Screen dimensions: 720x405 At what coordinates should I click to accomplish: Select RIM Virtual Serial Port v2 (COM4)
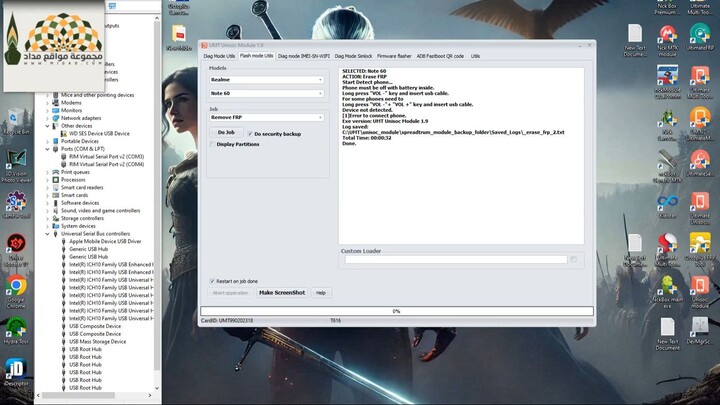[x=106, y=164]
